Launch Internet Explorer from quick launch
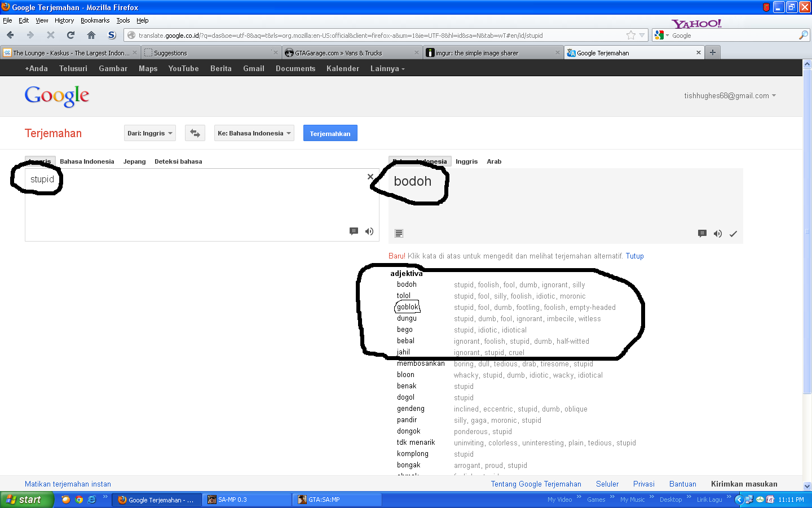Viewport: 812px width, 508px height. 92,500
